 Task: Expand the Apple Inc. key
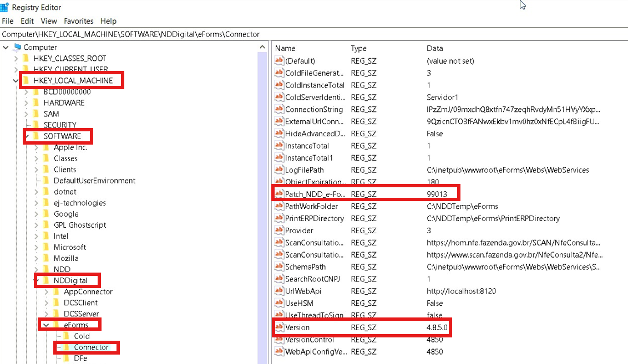click(x=37, y=147)
